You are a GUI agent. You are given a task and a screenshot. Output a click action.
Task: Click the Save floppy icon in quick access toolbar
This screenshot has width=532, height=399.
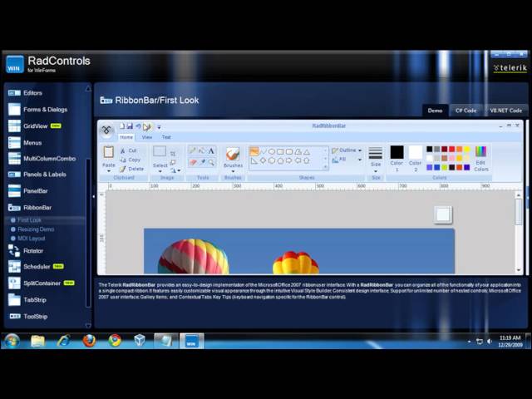pos(130,126)
